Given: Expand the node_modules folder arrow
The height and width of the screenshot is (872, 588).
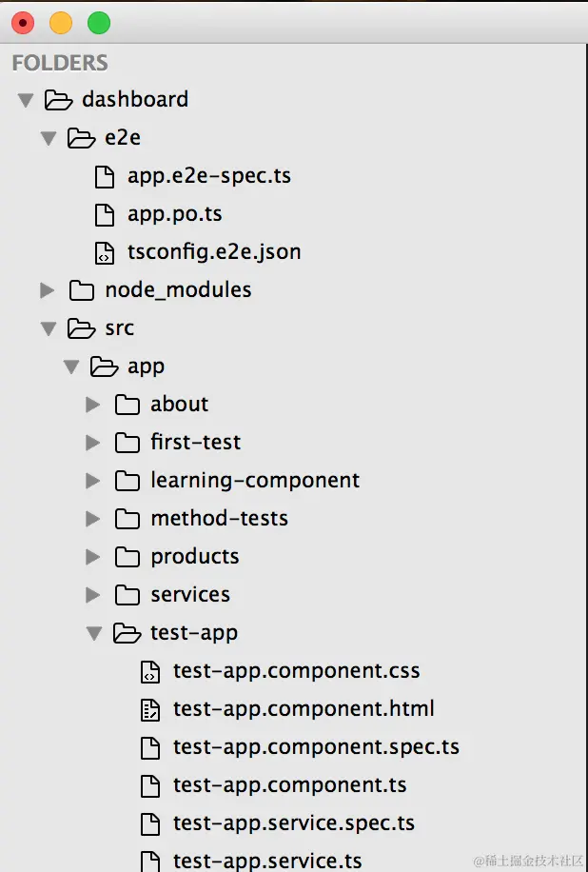Looking at the screenshot, I should (x=48, y=290).
